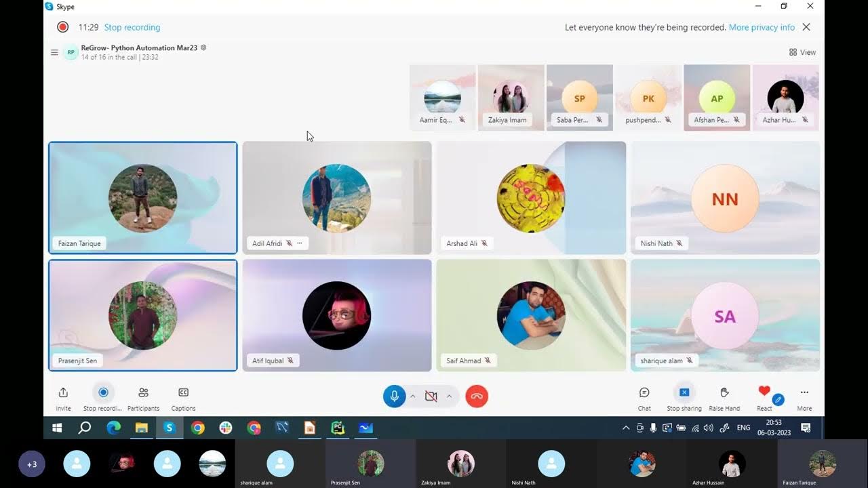
Task: Open the React edit pencil badge
Action: [x=778, y=400]
